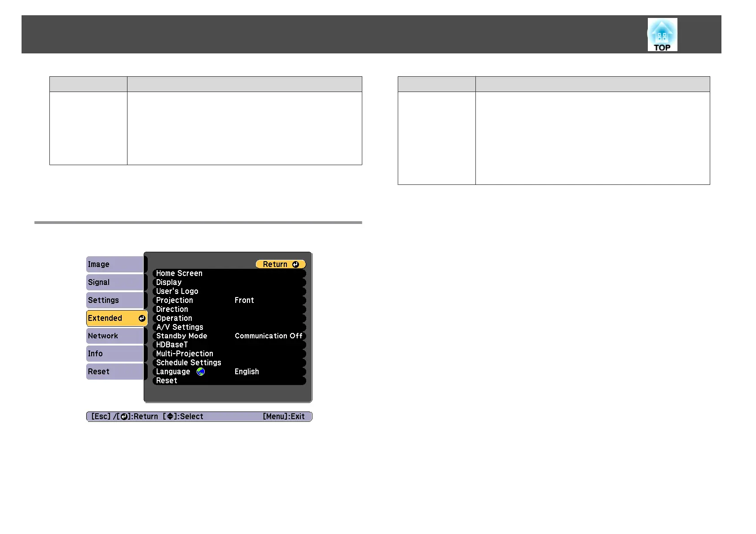This screenshot has width=756, height=534.
Task: Select the Language setting row
Action: click(229, 372)
